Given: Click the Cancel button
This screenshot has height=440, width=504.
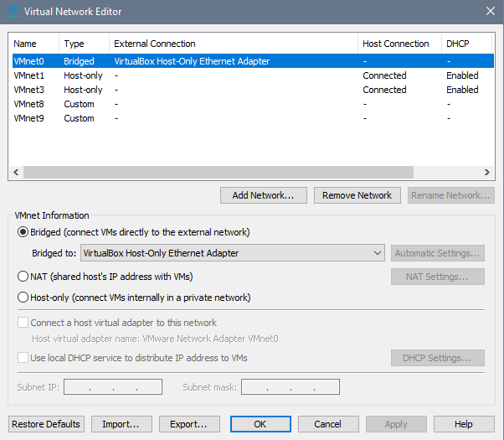Looking at the screenshot, I should pos(329,424).
